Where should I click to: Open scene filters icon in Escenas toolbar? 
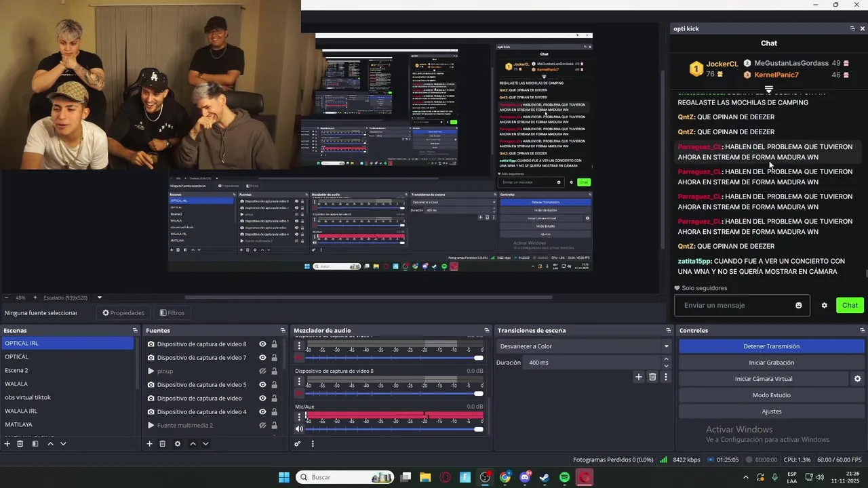click(35, 444)
